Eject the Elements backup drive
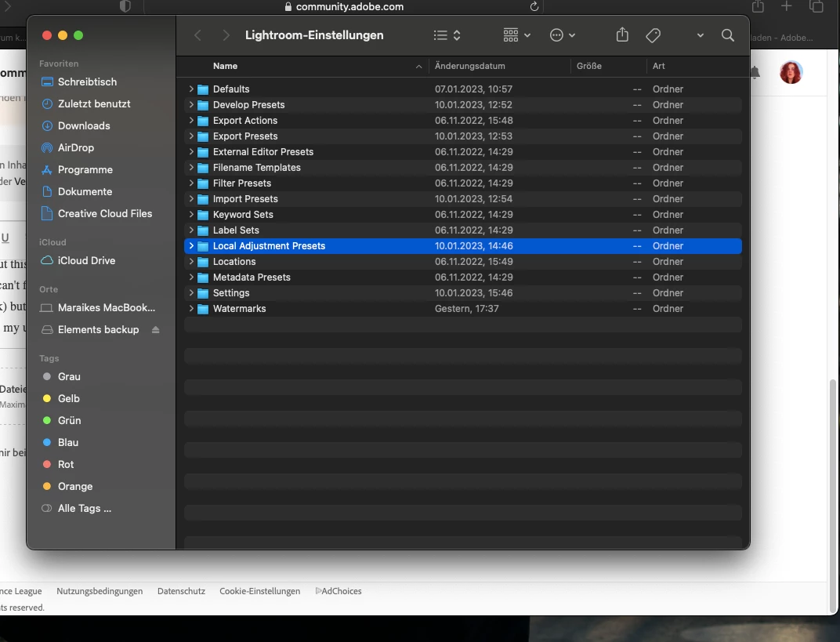This screenshot has width=840, height=642. [x=155, y=329]
